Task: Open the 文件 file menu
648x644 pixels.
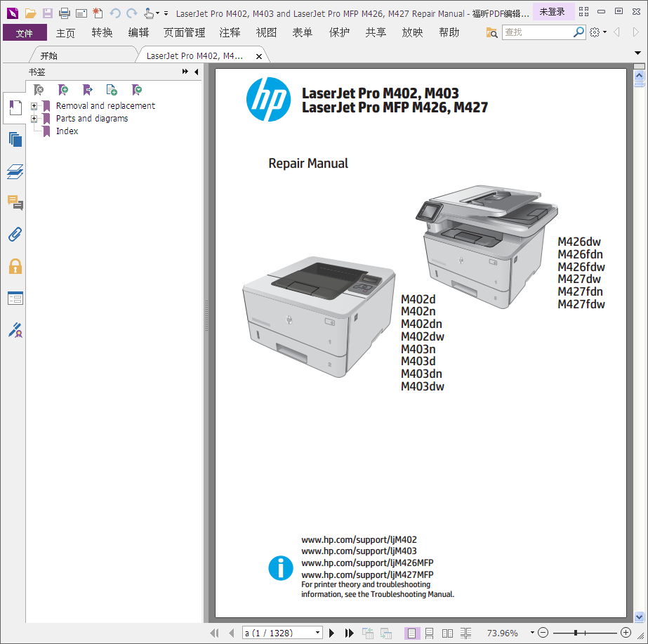Action: click(x=25, y=32)
